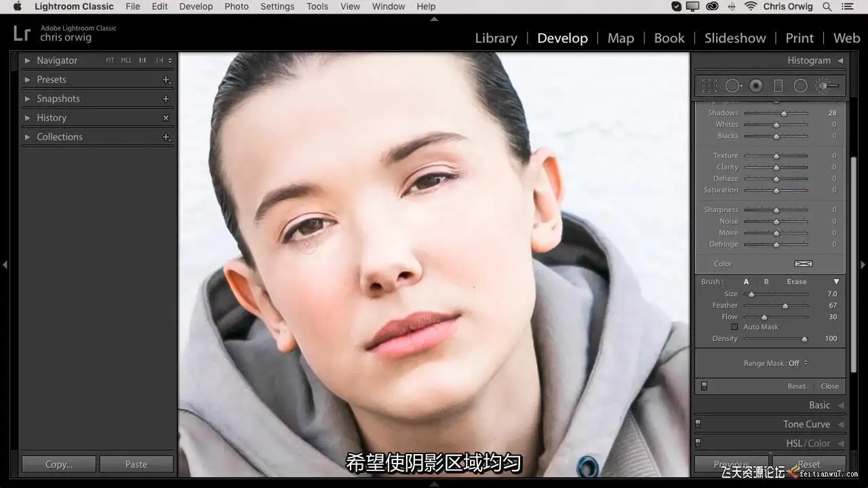Toggle the Tone Curve panel switch

(x=698, y=424)
